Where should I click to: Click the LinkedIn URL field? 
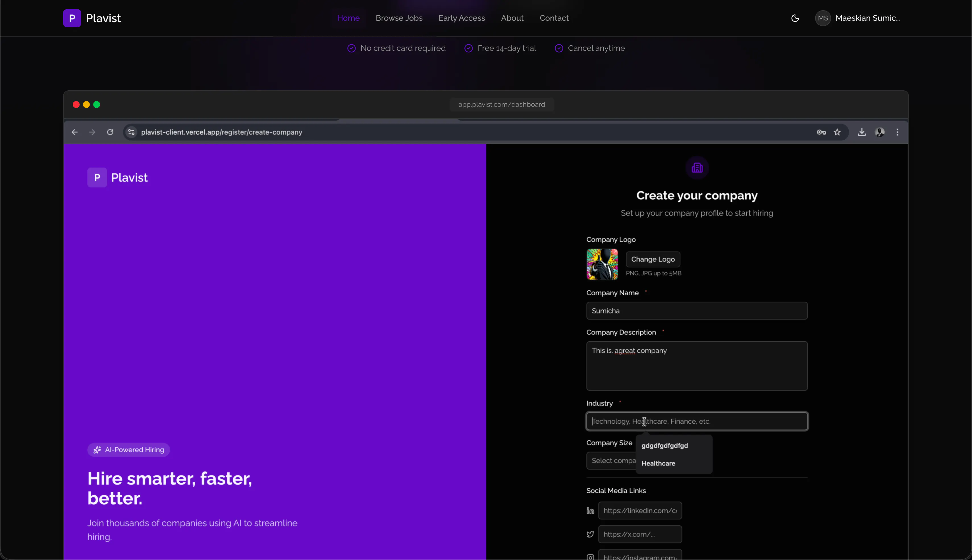(640, 511)
